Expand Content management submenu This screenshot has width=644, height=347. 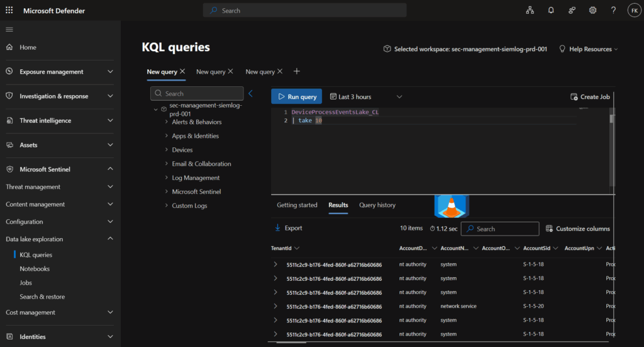(x=110, y=204)
